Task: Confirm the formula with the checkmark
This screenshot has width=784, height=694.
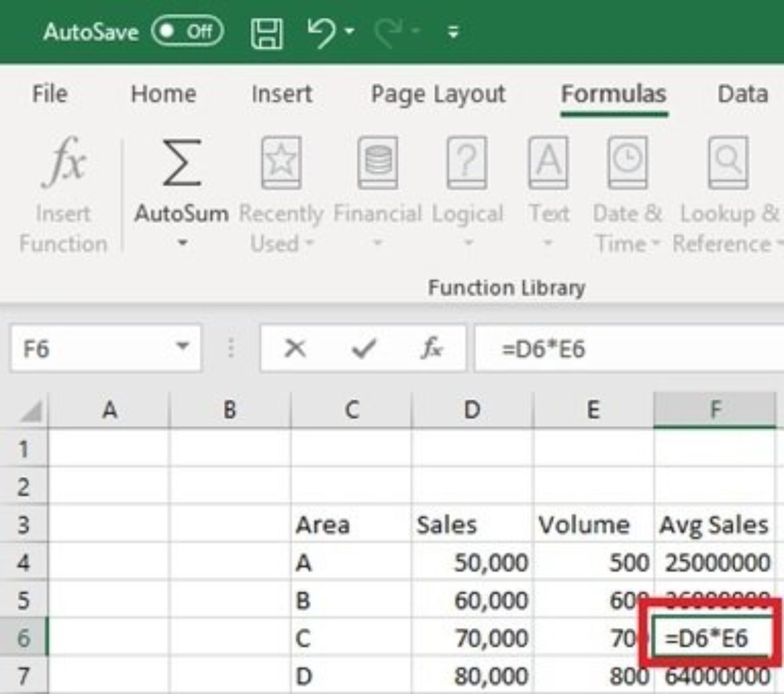Action: 363,348
